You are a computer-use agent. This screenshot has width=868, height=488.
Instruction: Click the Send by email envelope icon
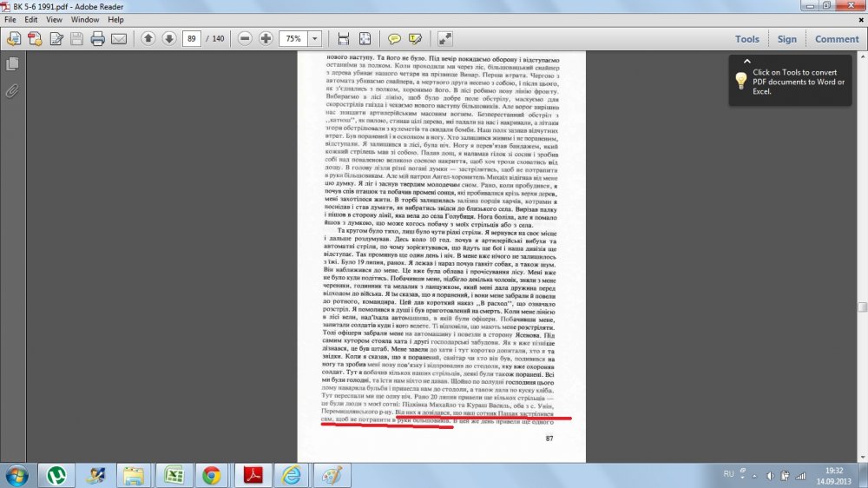tap(119, 39)
